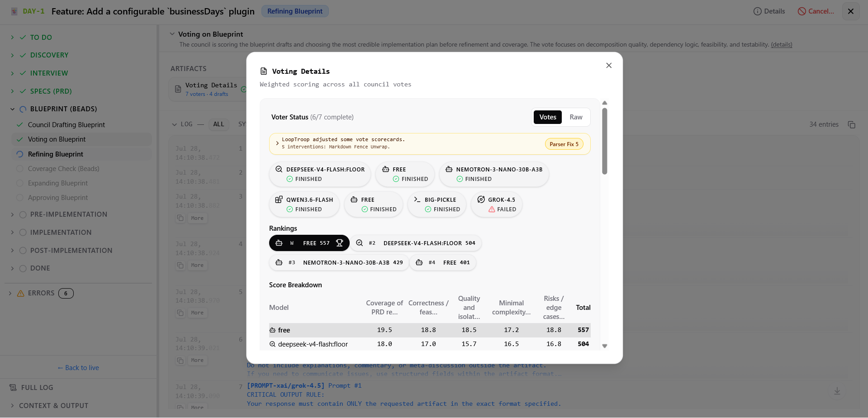Click the green checkmark icon beside SPECS (PRD)

[23, 91]
